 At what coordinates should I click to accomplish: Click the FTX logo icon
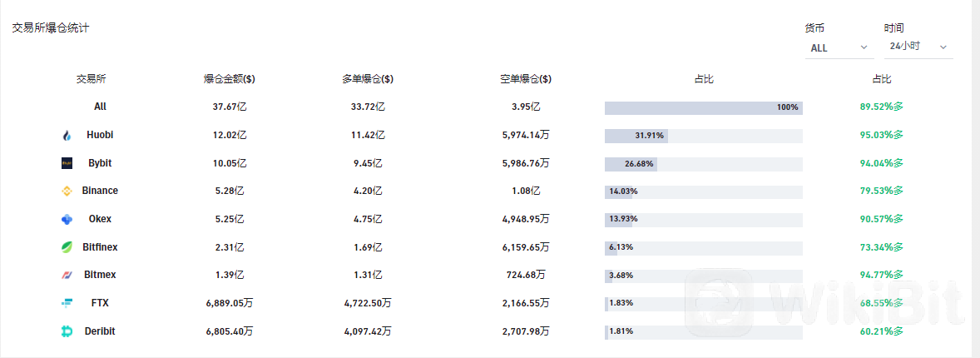67,303
